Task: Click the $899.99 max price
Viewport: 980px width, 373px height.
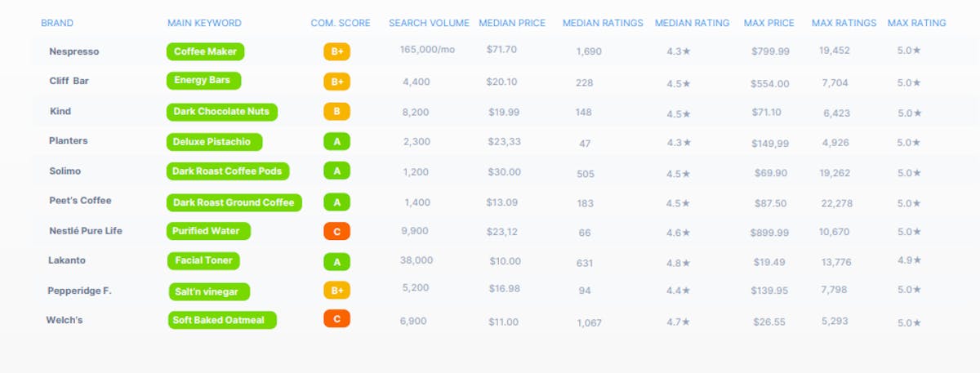Action: pos(770,233)
